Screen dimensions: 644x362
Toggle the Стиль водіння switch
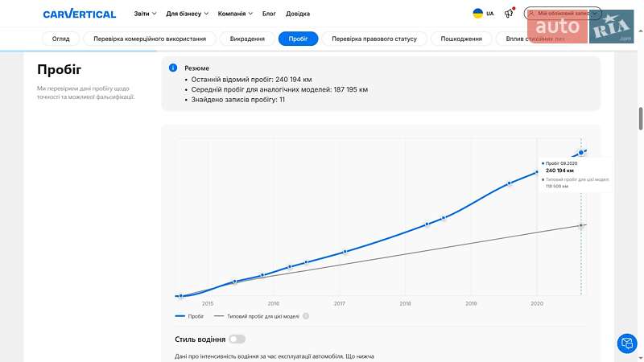pos(237,339)
